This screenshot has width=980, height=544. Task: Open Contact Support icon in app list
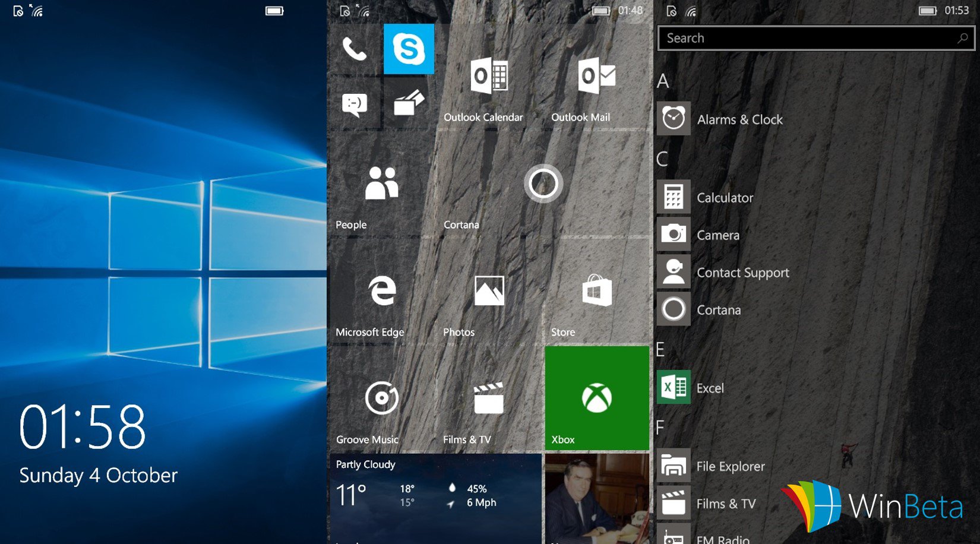pos(674,271)
